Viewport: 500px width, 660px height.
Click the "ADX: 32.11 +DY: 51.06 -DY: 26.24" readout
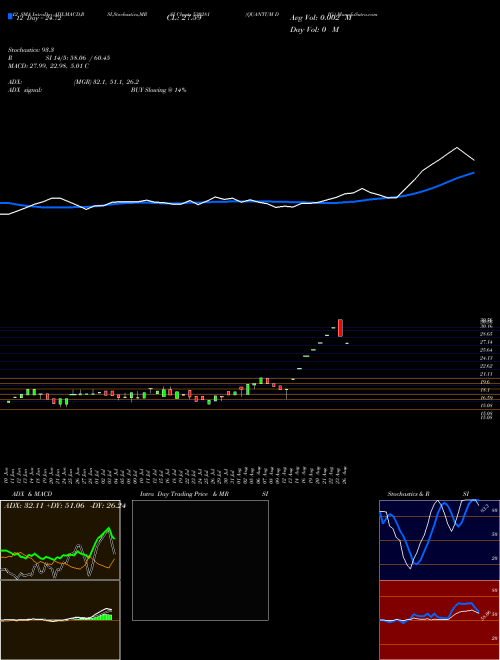[x=65, y=506]
